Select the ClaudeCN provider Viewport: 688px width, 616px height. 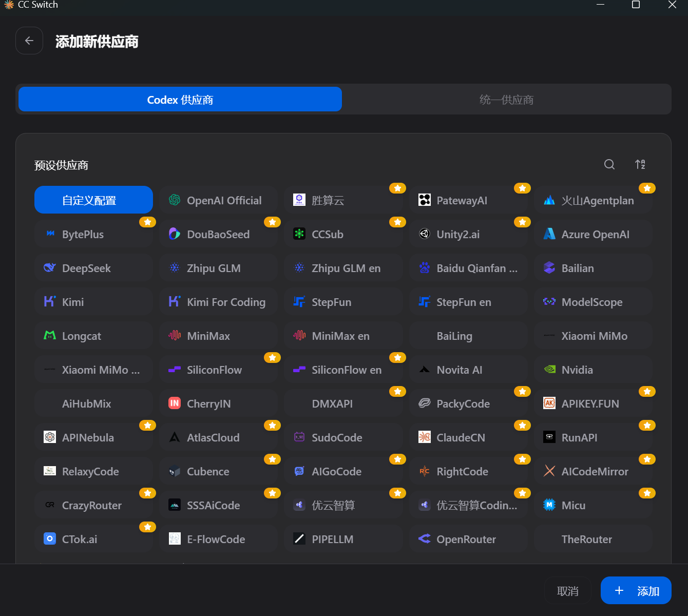(x=468, y=437)
